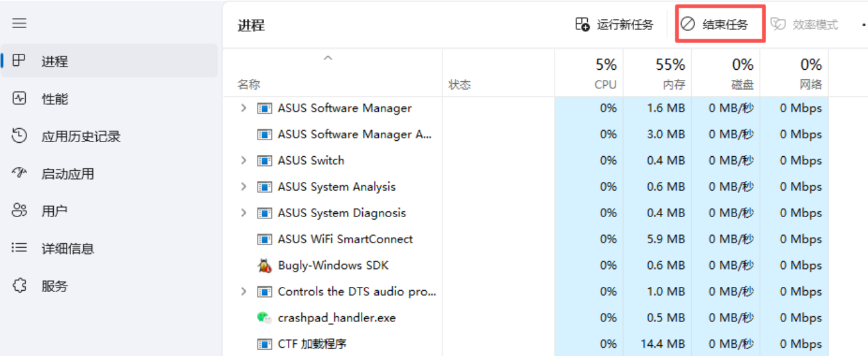Sort by the CPU column header
The width and height of the screenshot is (868, 356).
[x=605, y=85]
